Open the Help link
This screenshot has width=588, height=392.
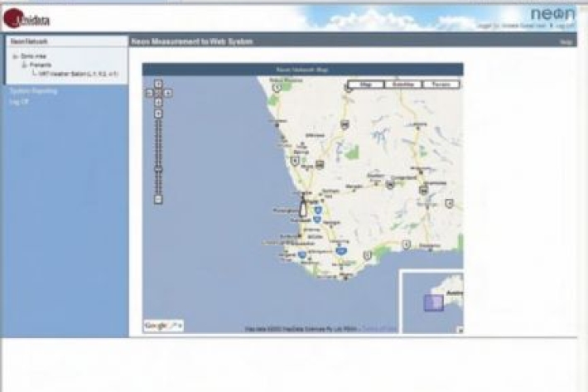[x=566, y=41]
